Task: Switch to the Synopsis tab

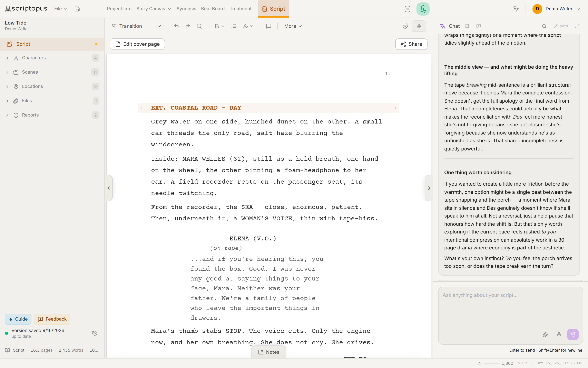Action: [186, 9]
